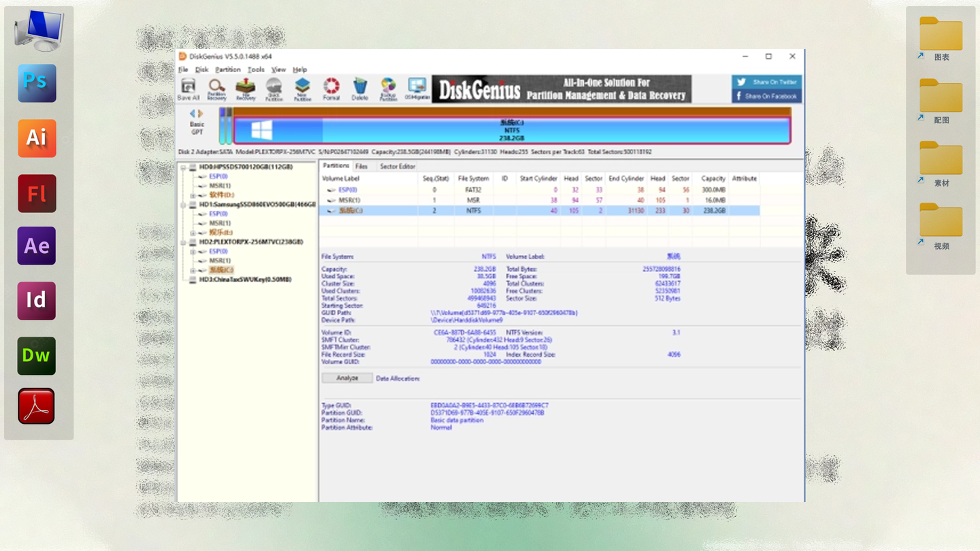This screenshot has width=980, height=551.
Task: Open the computer desktop icon
Action: [x=39, y=30]
